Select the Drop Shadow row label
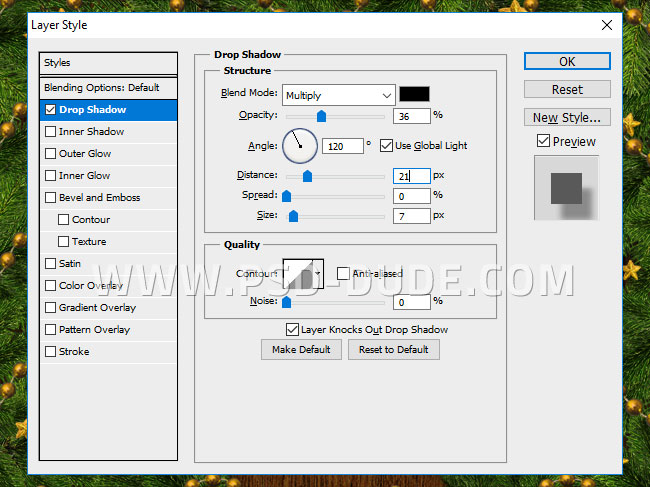Screen dimensions: 650x487 [x=92, y=110]
